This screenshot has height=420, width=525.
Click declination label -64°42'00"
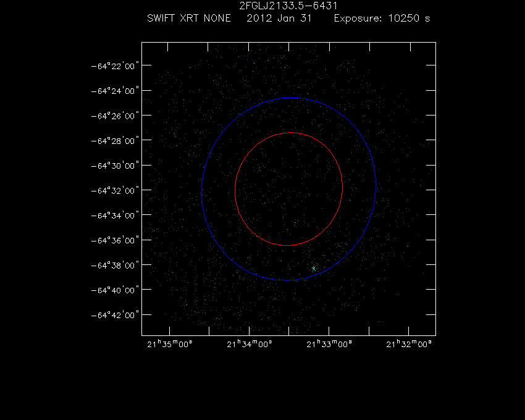[x=115, y=315]
